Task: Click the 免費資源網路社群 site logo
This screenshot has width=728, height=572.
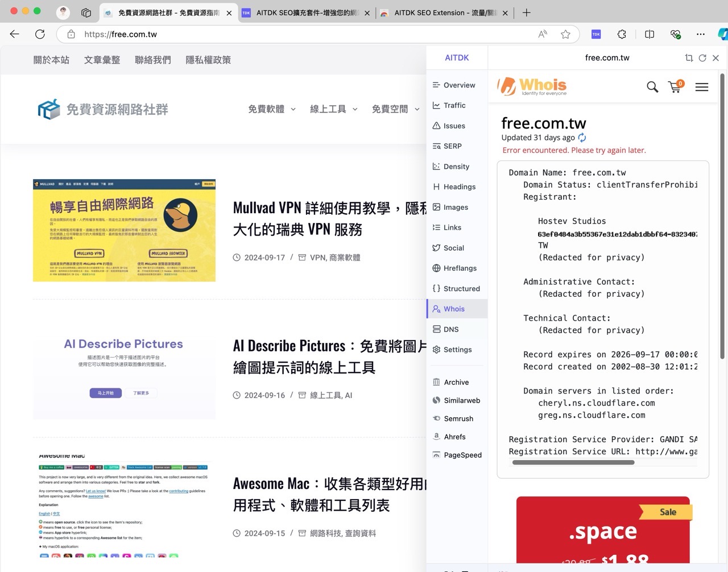Action: click(103, 109)
